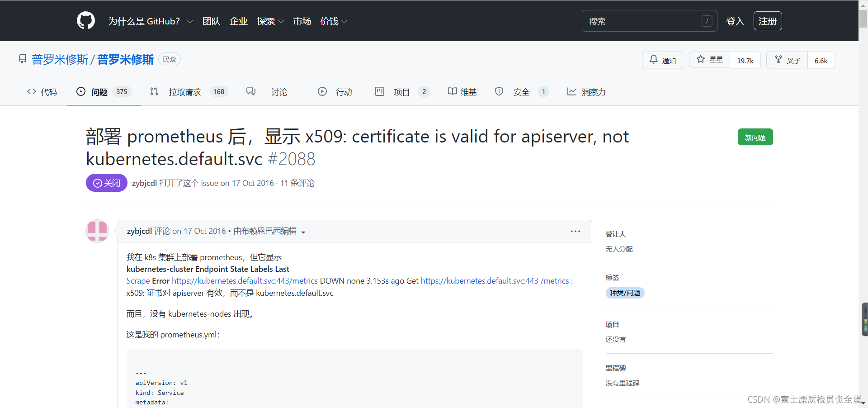Click the vertical scrollbar thumb
The image size is (868, 408).
click(x=863, y=19)
